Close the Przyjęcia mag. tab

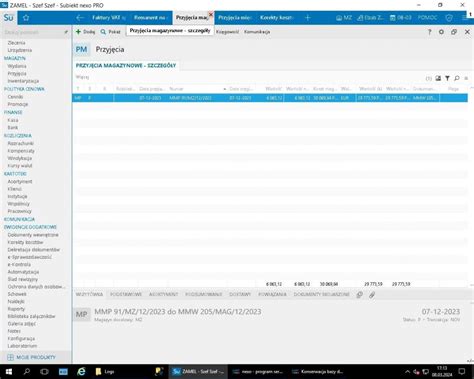point(210,14)
